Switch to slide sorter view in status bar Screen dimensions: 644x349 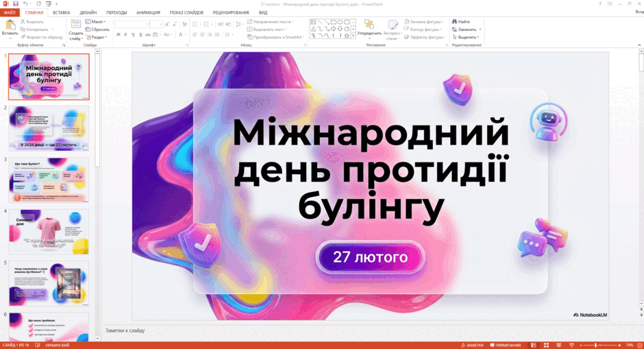tap(546, 346)
